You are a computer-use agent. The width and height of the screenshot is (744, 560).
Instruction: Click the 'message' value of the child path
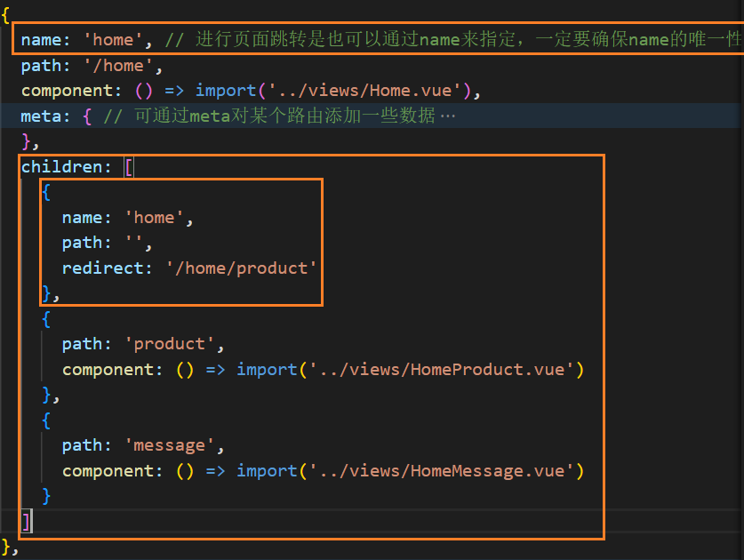(x=170, y=445)
